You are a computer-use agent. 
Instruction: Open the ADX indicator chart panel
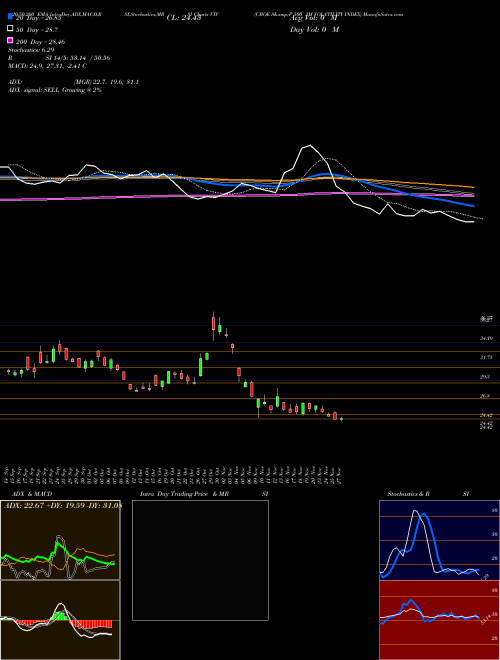(60, 540)
